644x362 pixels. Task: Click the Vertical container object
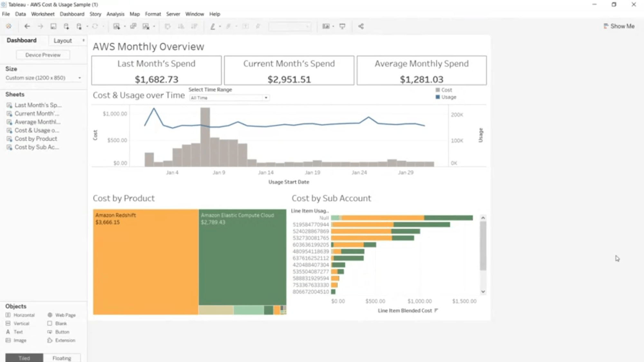click(17, 323)
